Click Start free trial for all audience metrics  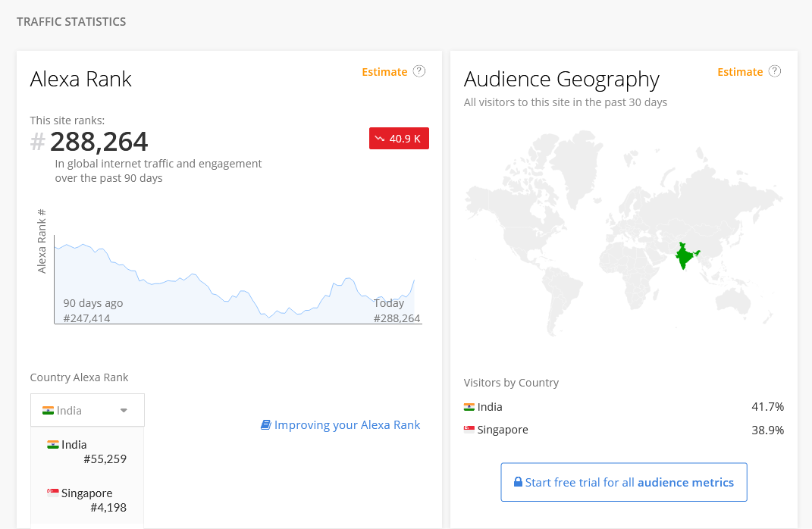(x=623, y=482)
